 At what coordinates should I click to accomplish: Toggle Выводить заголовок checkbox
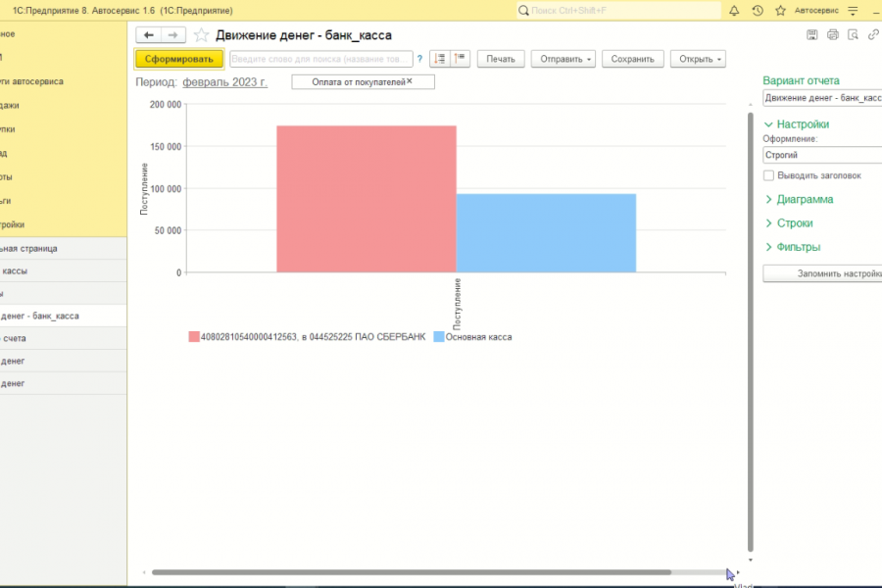[768, 175]
